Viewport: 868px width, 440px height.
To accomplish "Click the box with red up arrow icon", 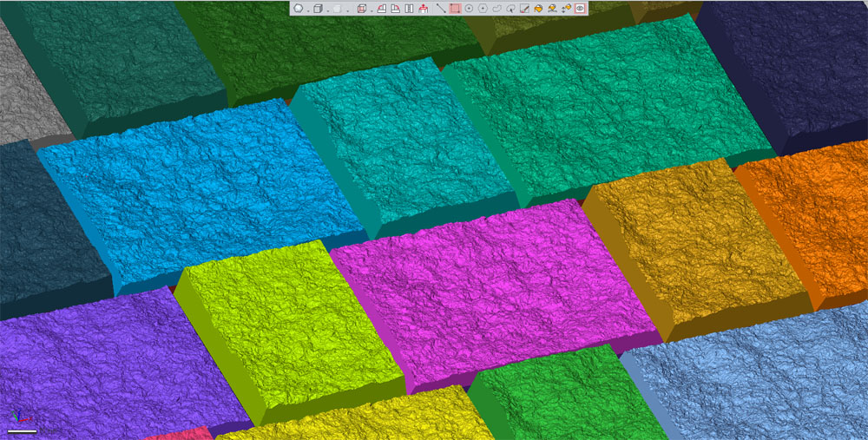I will [x=423, y=9].
